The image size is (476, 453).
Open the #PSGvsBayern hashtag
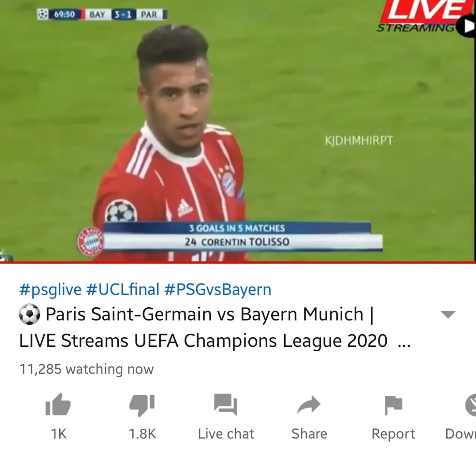(x=218, y=289)
